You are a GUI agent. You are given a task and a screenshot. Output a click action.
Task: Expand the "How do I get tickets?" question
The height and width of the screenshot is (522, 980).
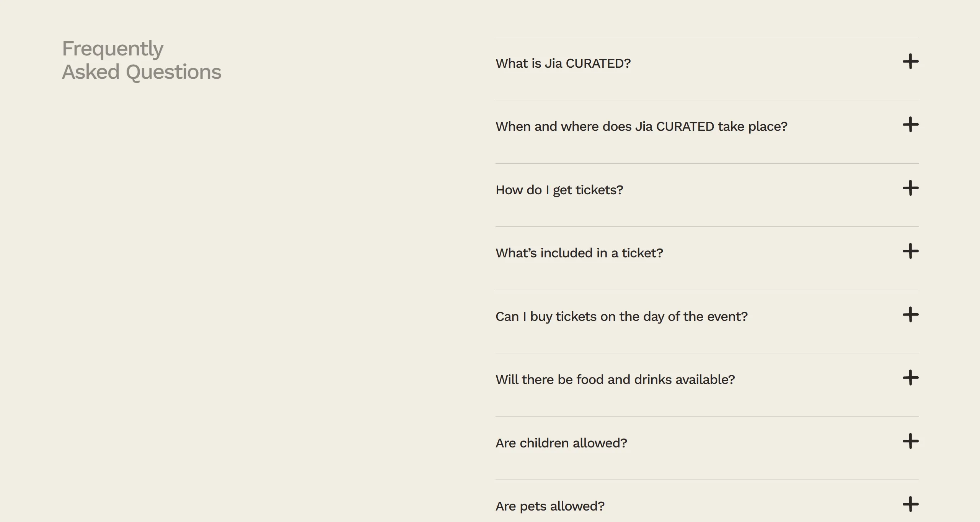click(x=559, y=190)
